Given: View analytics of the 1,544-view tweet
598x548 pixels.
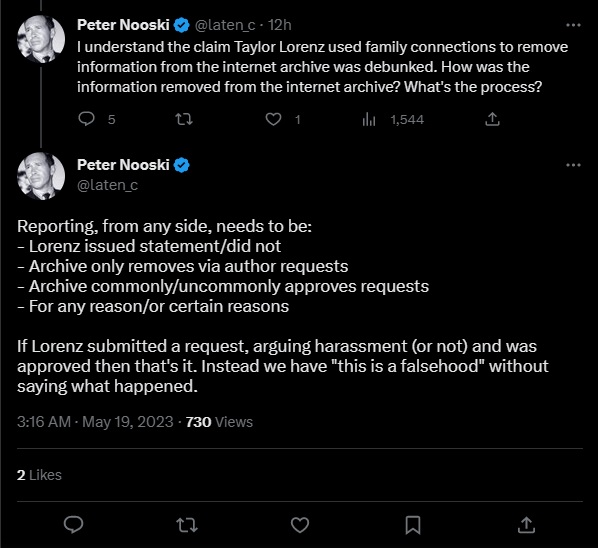Looking at the screenshot, I should (x=369, y=119).
